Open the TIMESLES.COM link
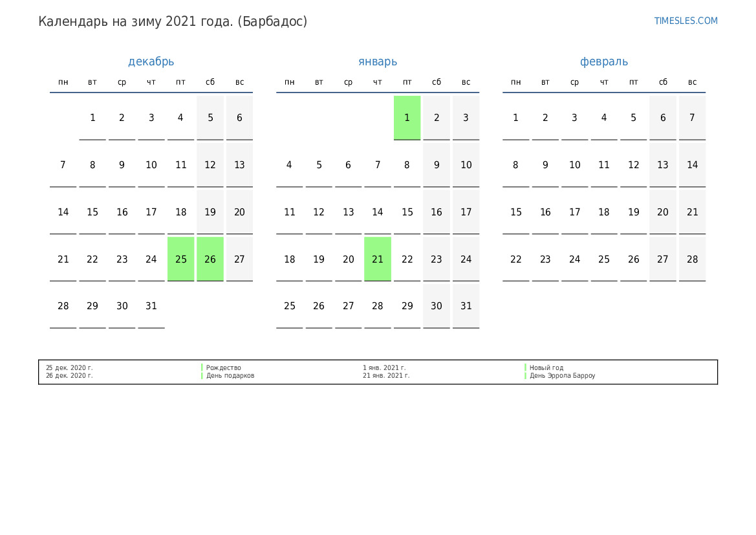756x535 pixels. [686, 21]
